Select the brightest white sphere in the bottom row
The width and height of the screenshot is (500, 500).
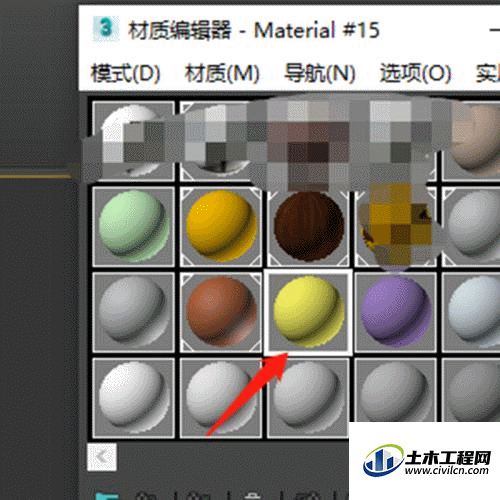click(133, 398)
